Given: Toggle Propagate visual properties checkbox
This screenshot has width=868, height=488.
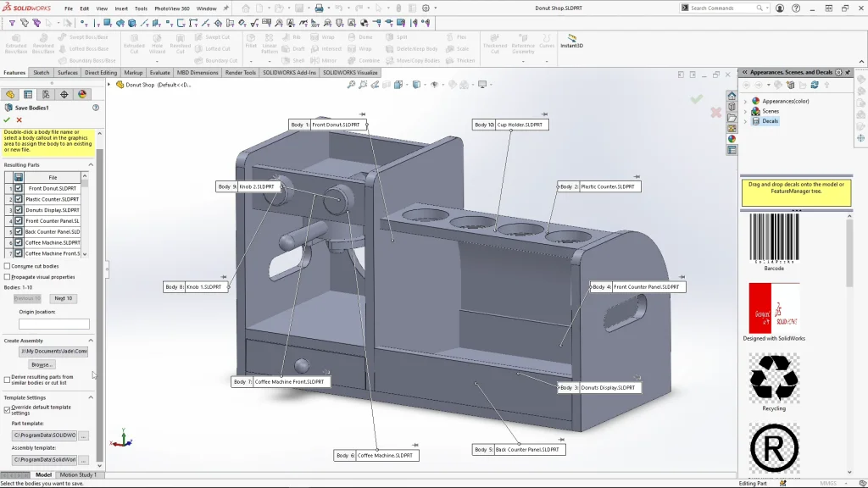Looking at the screenshot, I should (x=8, y=277).
